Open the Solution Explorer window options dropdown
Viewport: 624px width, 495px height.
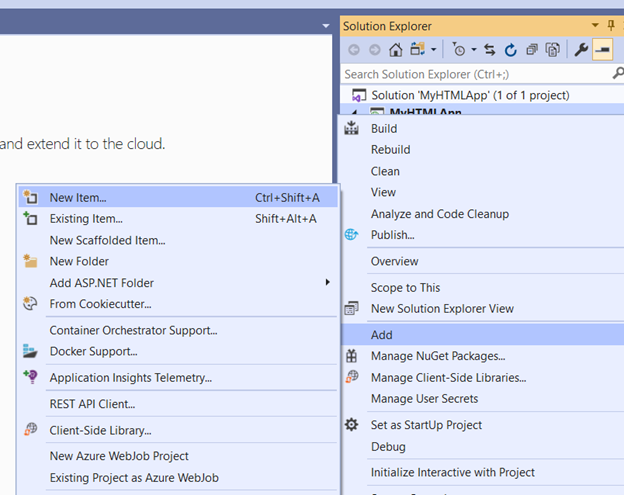[x=595, y=25]
